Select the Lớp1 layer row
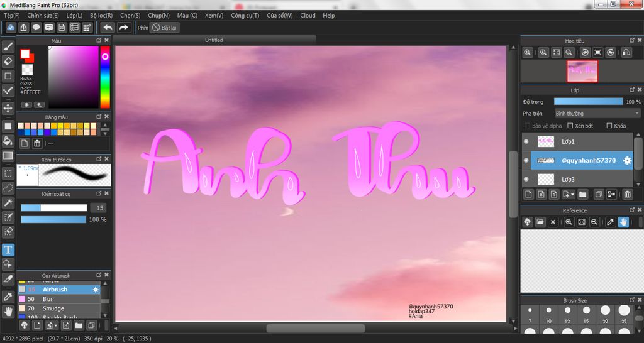The image size is (644, 343). [577, 141]
